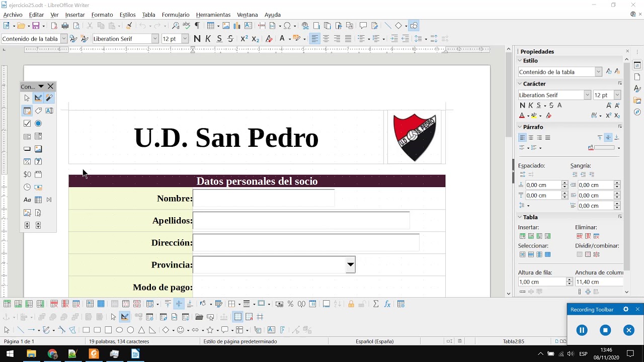
Task: Stop recording in the Recording Toolbar
Action: pos(605,330)
